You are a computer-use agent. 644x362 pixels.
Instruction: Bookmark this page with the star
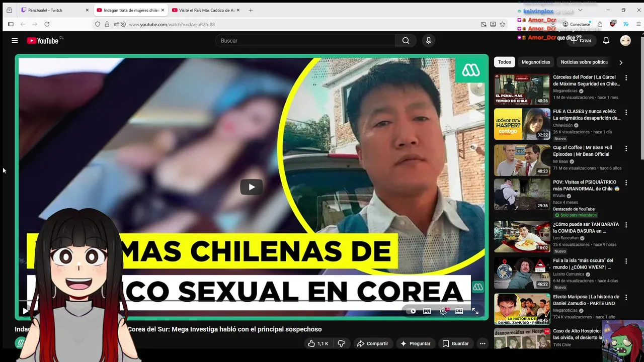(x=502, y=24)
